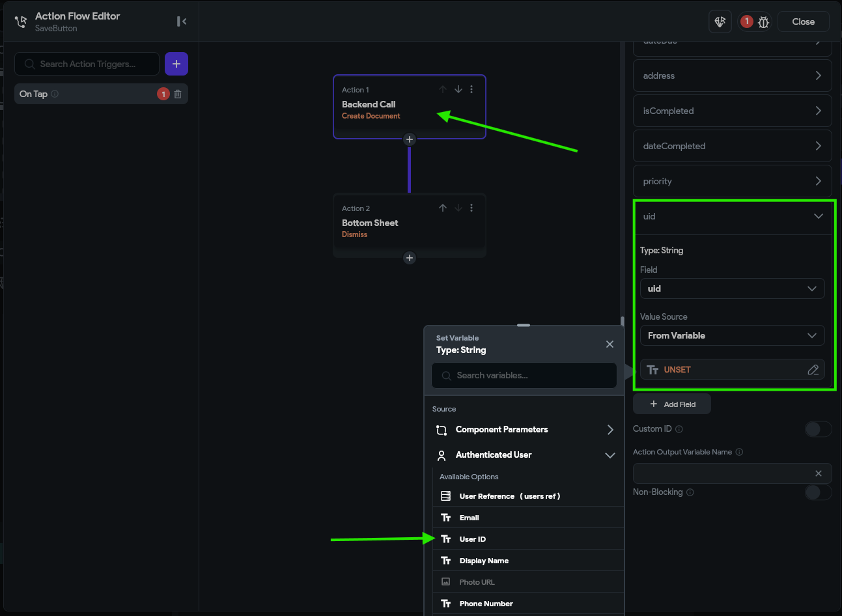Image resolution: width=842 pixels, height=616 pixels.
Task: Open the AI assistant icon in header
Action: tap(720, 21)
